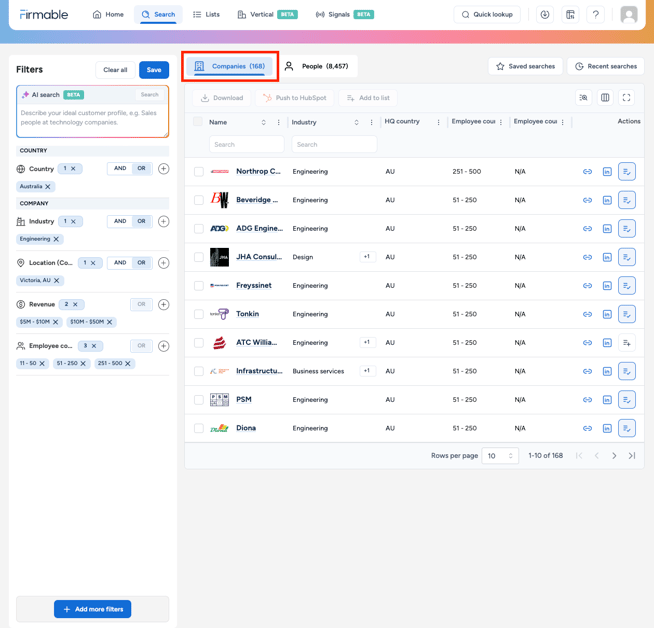The width and height of the screenshot is (654, 628).
Task: Open Vertical beta navigation item
Action: (267, 15)
